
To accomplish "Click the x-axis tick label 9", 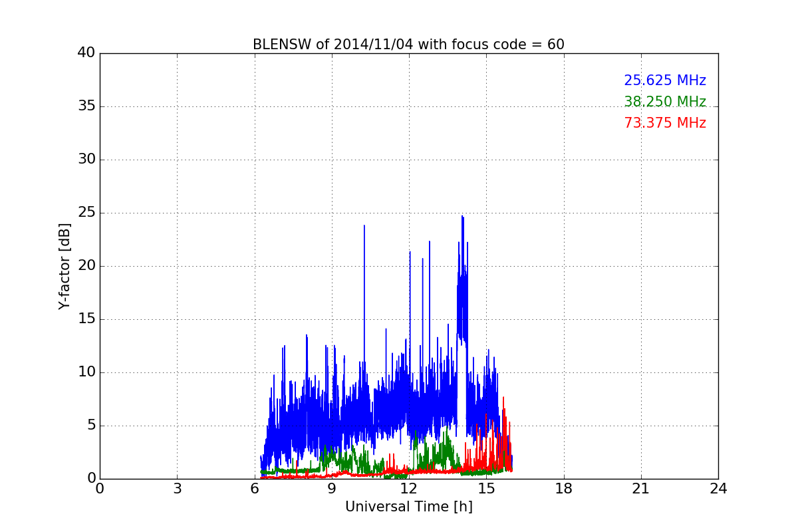I will click(332, 489).
